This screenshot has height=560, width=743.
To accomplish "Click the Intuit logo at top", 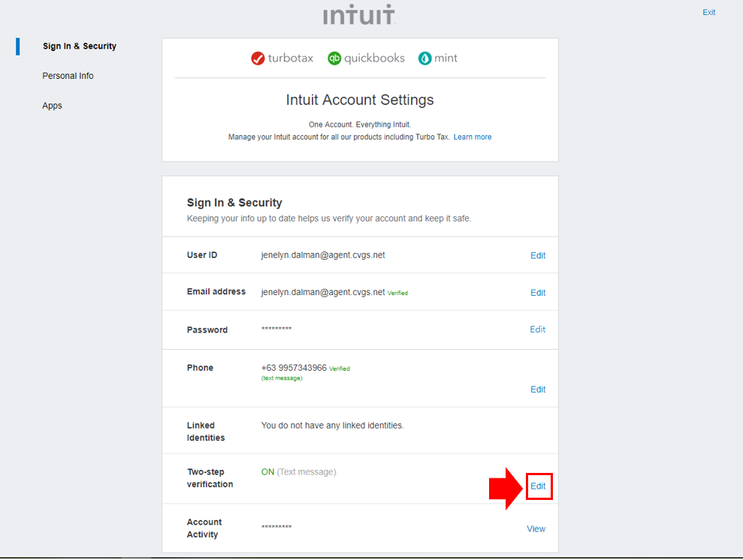I will pos(359,15).
